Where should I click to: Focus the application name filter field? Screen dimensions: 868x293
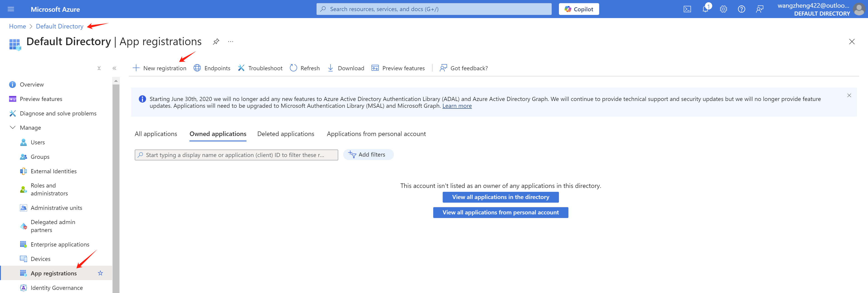(236, 155)
